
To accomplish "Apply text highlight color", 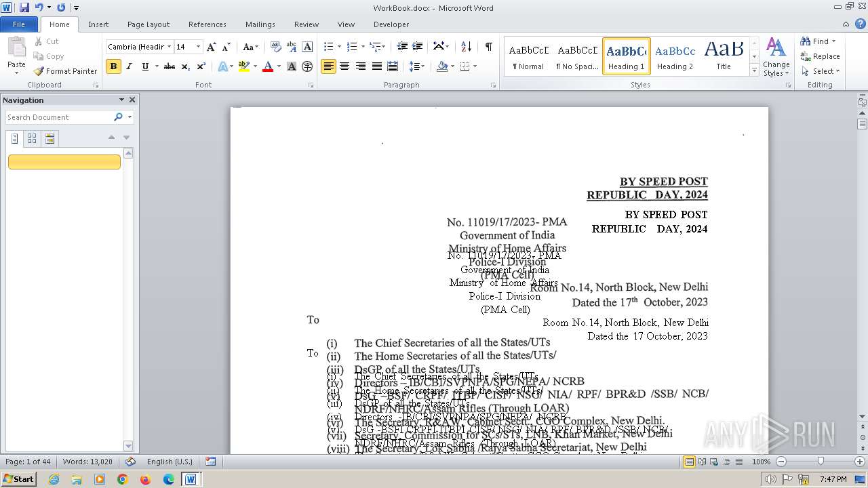I will (x=243, y=66).
